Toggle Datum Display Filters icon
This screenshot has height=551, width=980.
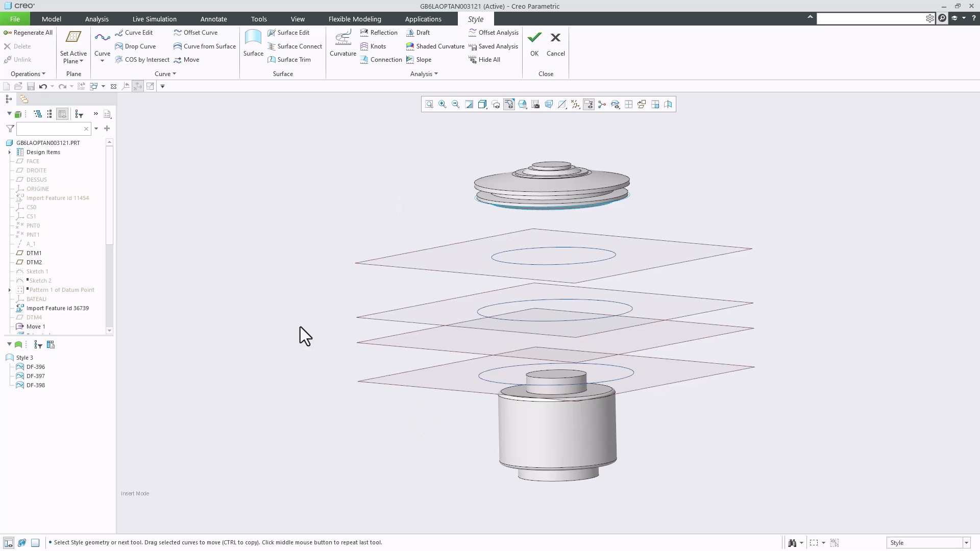tap(575, 105)
